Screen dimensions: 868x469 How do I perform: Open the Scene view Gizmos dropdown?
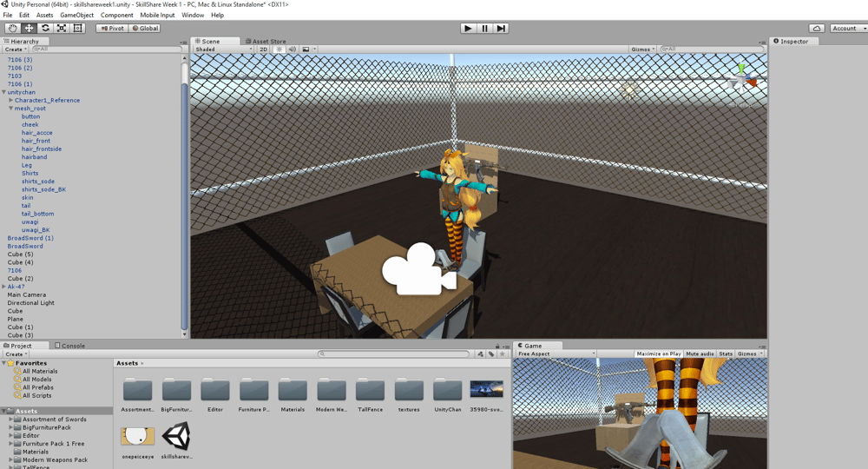tap(642, 50)
